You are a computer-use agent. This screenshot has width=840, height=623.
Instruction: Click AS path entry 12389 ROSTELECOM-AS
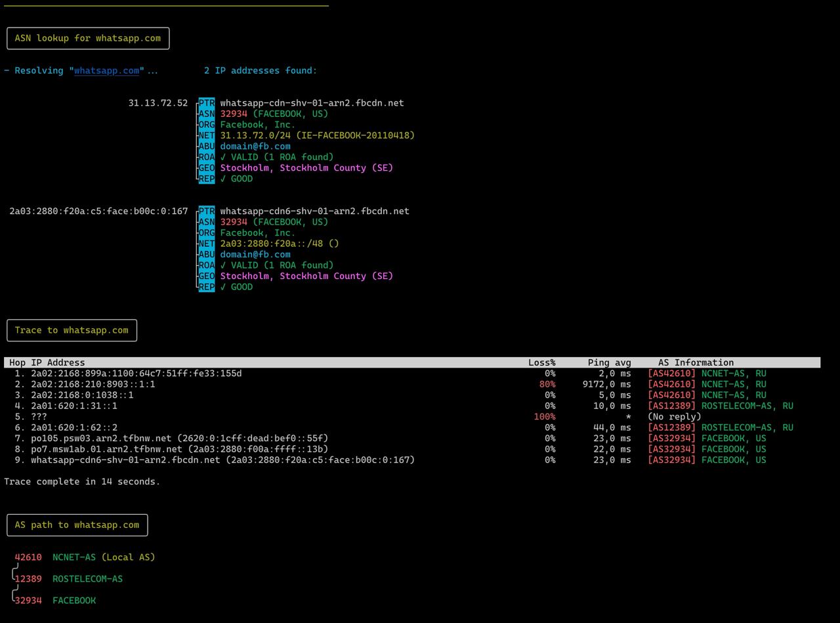coord(69,579)
